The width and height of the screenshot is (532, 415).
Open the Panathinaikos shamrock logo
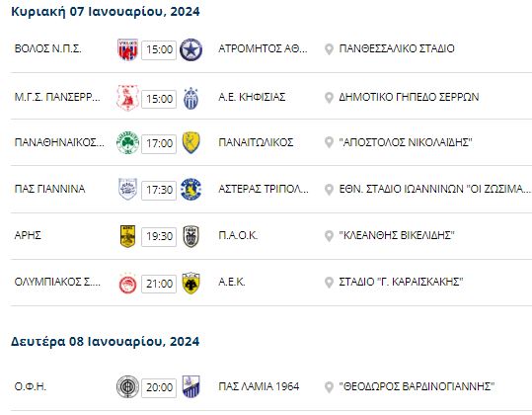(x=127, y=142)
